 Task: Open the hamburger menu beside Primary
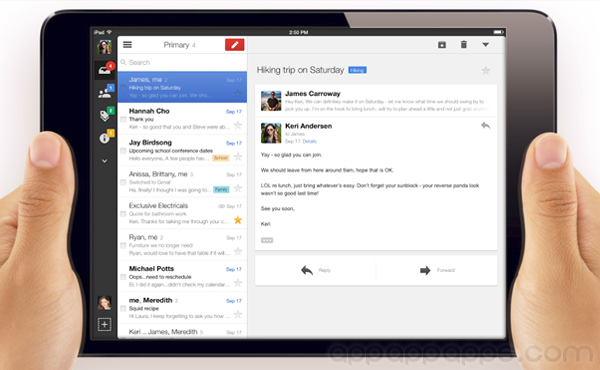coord(127,45)
